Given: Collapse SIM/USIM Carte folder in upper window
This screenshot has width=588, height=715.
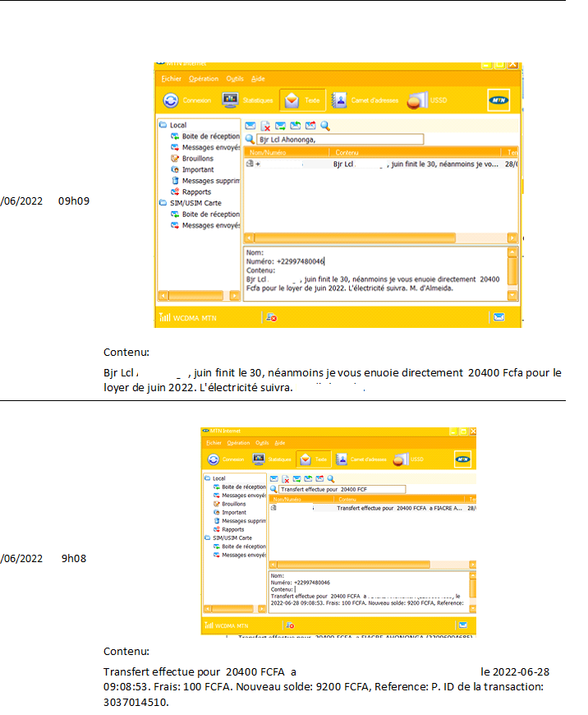Looking at the screenshot, I should tap(163, 202).
